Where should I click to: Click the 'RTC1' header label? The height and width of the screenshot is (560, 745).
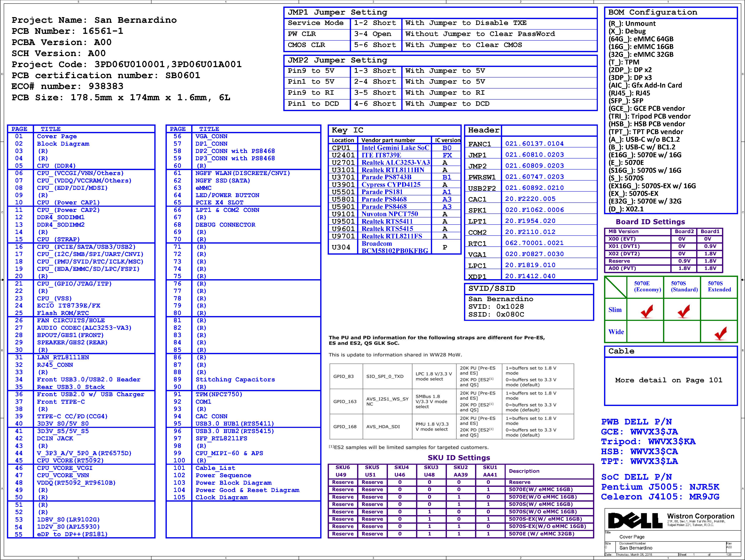[x=477, y=243]
